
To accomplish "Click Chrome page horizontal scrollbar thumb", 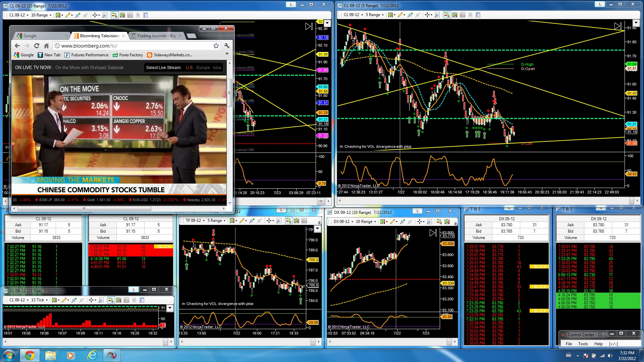I will coord(84,208).
